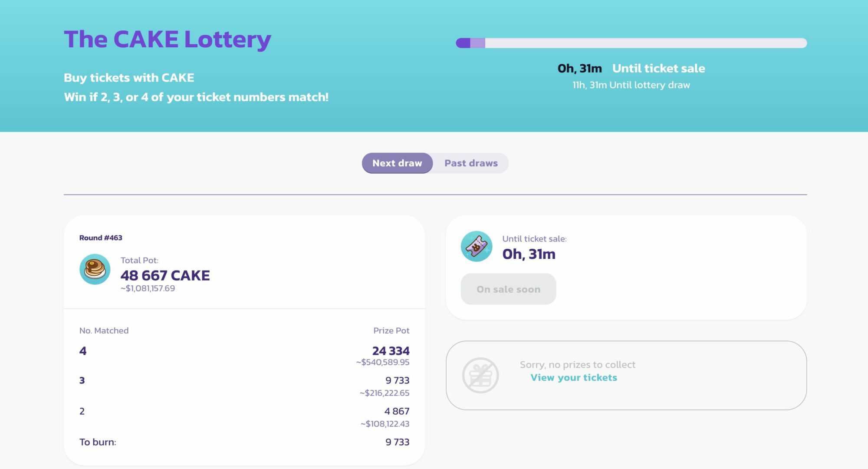Click the 48 667 CAKE total pot
868x469 pixels.
(165, 275)
